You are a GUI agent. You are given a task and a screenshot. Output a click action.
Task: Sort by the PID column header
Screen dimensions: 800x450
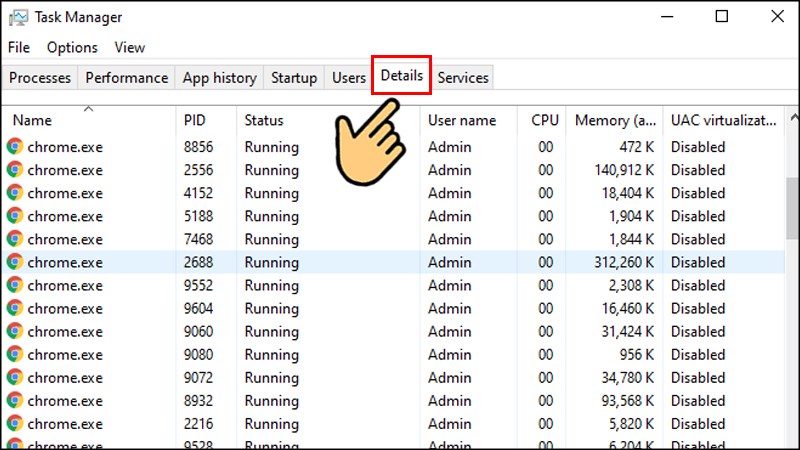point(206,120)
